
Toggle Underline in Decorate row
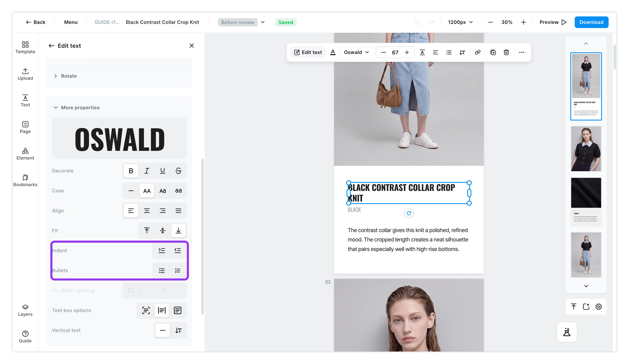coord(162,171)
